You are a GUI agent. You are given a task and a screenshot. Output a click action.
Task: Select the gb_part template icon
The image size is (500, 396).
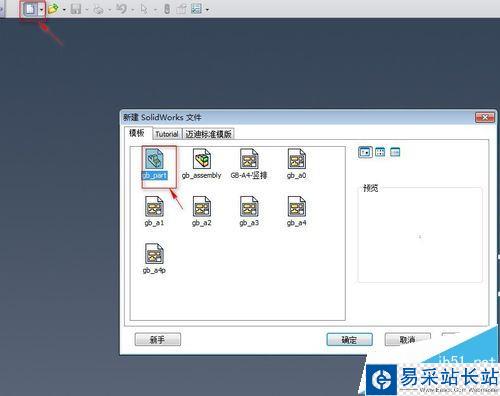coord(154,164)
